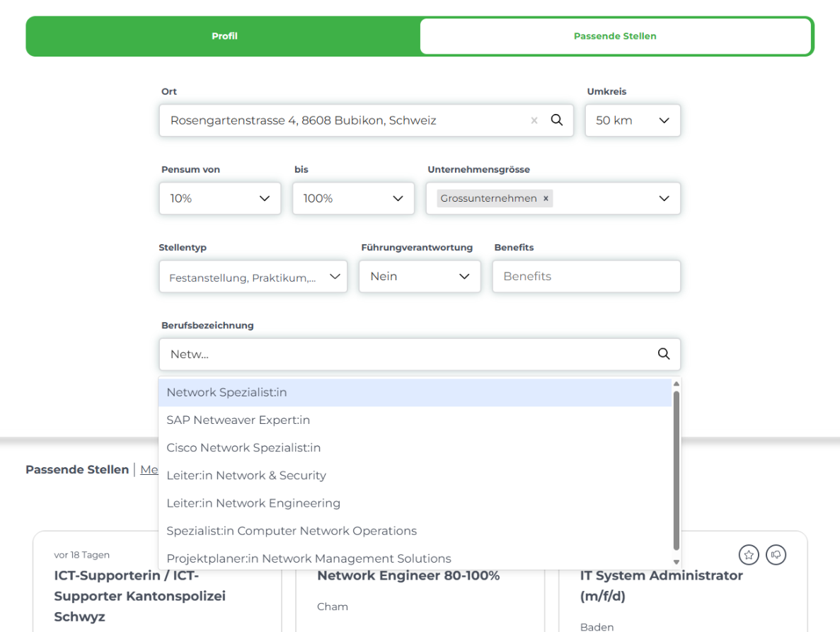This screenshot has height=632, width=840.
Task: Click the search icon in Berufsbezeichnung field
Action: click(x=663, y=354)
